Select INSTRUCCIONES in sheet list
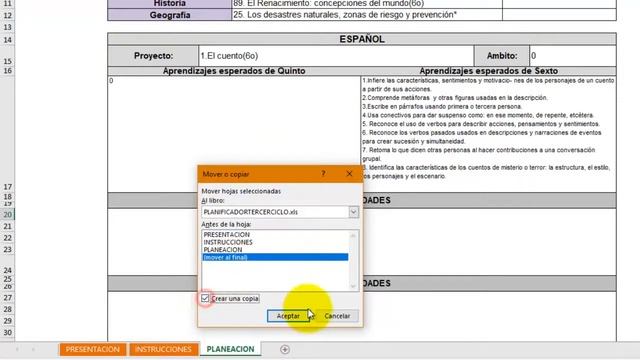This screenshot has height=360, width=640. [x=228, y=242]
